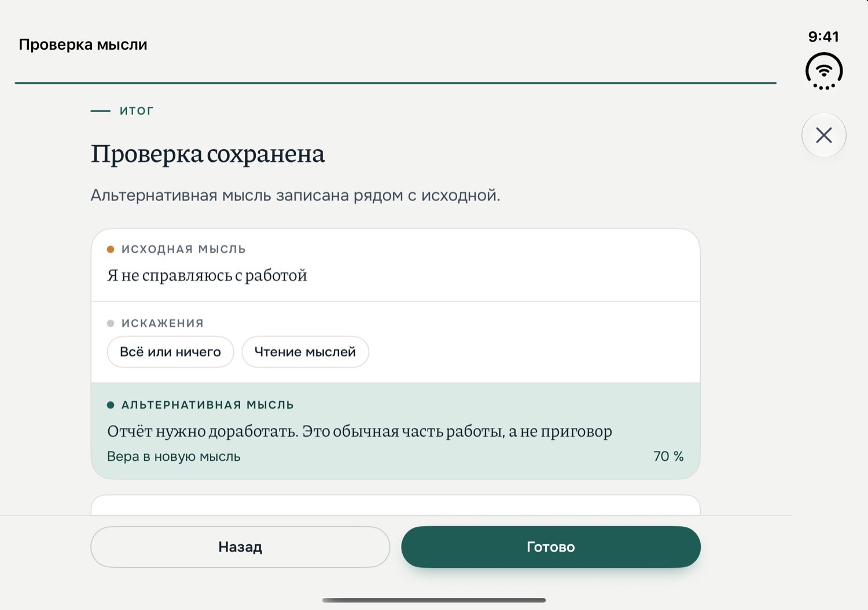
Task: Go back with the Назад button
Action: coord(240,547)
